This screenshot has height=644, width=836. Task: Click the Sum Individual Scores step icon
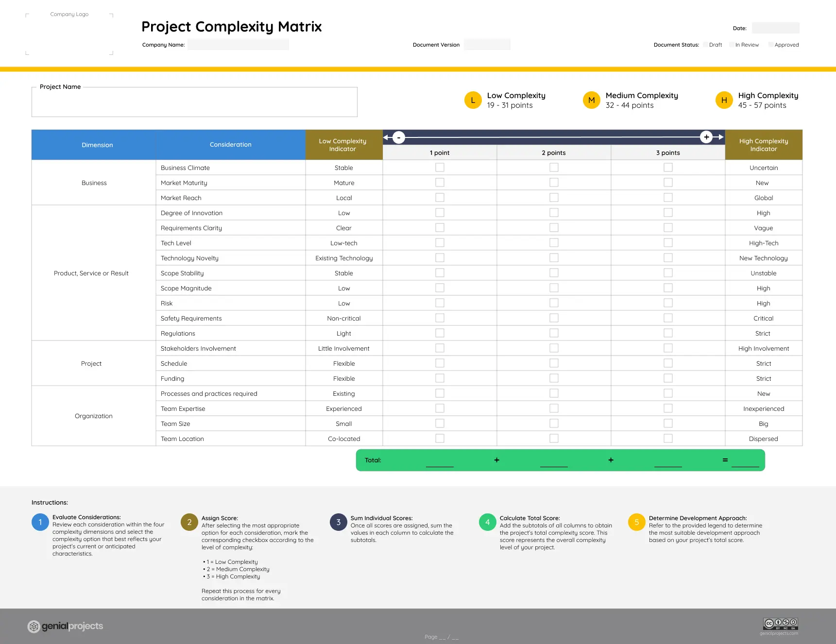pos(338,522)
